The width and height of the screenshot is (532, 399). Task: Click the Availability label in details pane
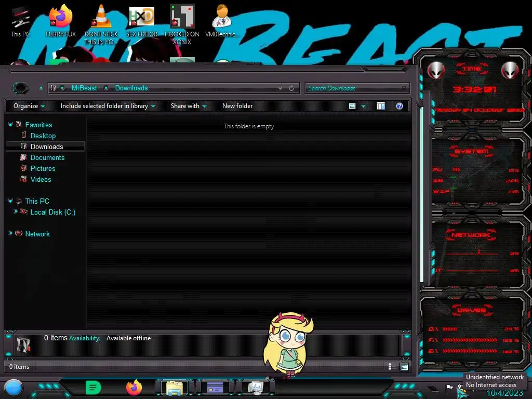[85, 338]
